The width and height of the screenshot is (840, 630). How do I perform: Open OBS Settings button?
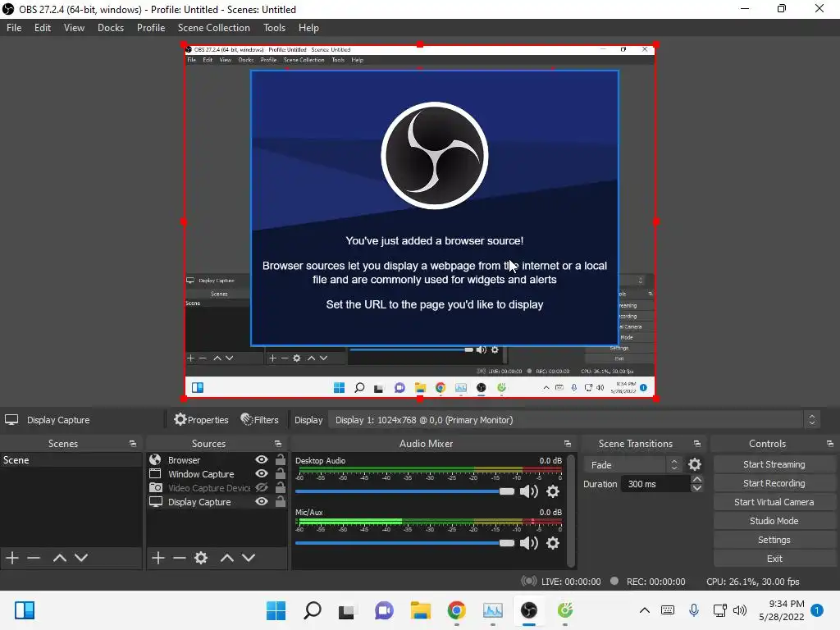[x=774, y=540]
